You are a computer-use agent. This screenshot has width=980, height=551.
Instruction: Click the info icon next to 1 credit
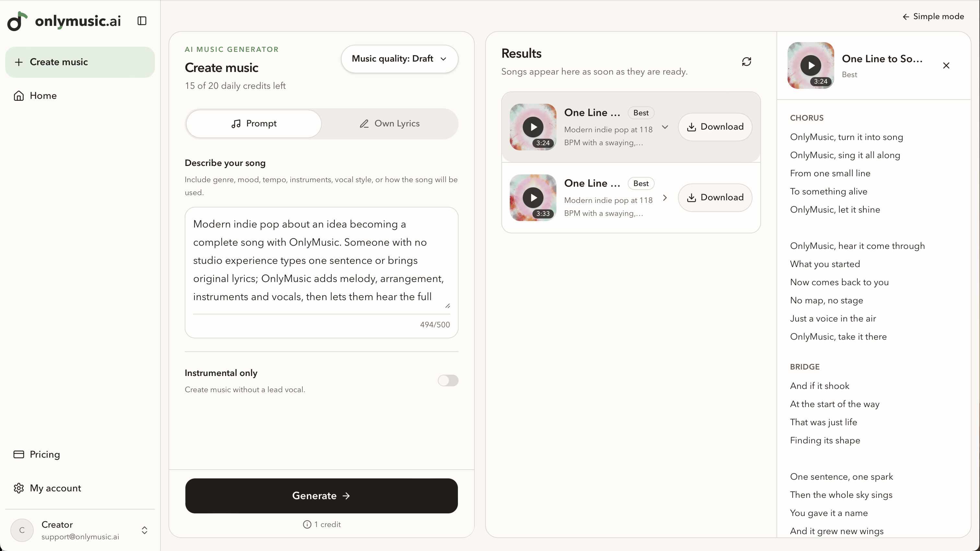click(x=307, y=524)
